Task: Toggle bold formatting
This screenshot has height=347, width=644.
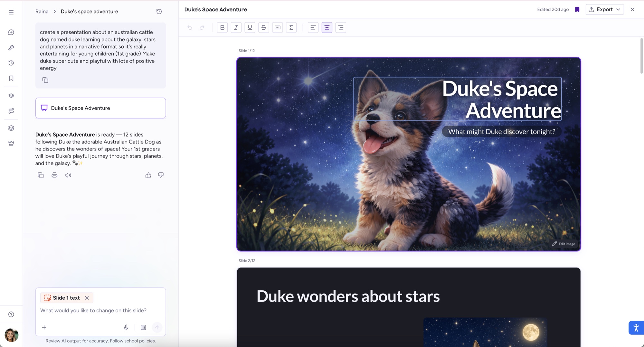Action: point(222,28)
